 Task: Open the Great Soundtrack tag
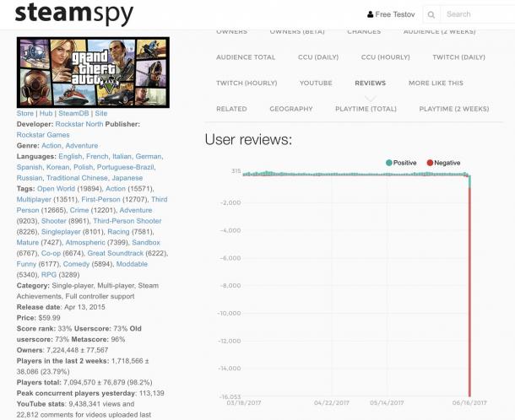[116, 253]
